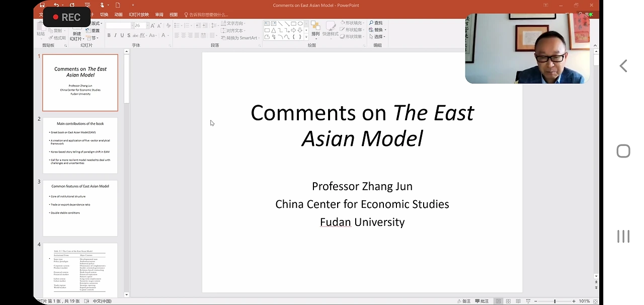Click 重置 reset slide button
The height and width of the screenshot is (305, 644).
click(x=93, y=31)
